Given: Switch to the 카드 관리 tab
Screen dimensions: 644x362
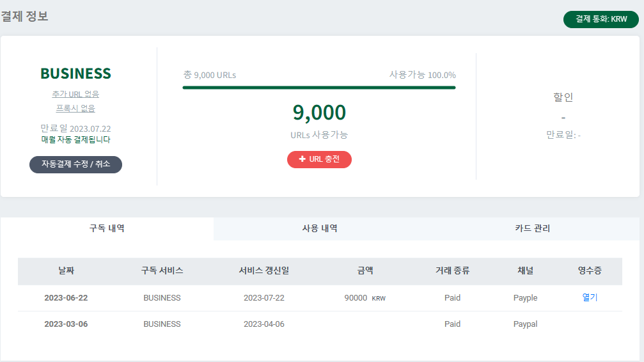Looking at the screenshot, I should [x=532, y=228].
